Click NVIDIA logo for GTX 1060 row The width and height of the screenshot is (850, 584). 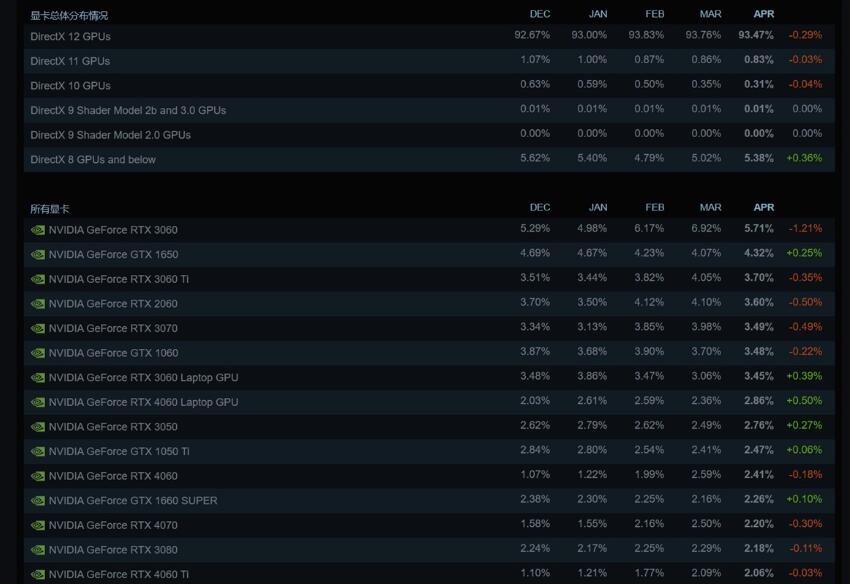click(38, 353)
